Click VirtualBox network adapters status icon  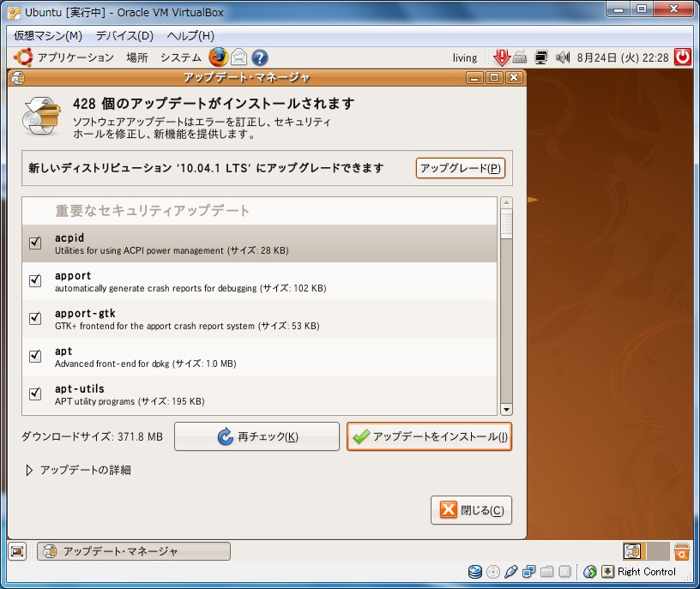pos(529,572)
